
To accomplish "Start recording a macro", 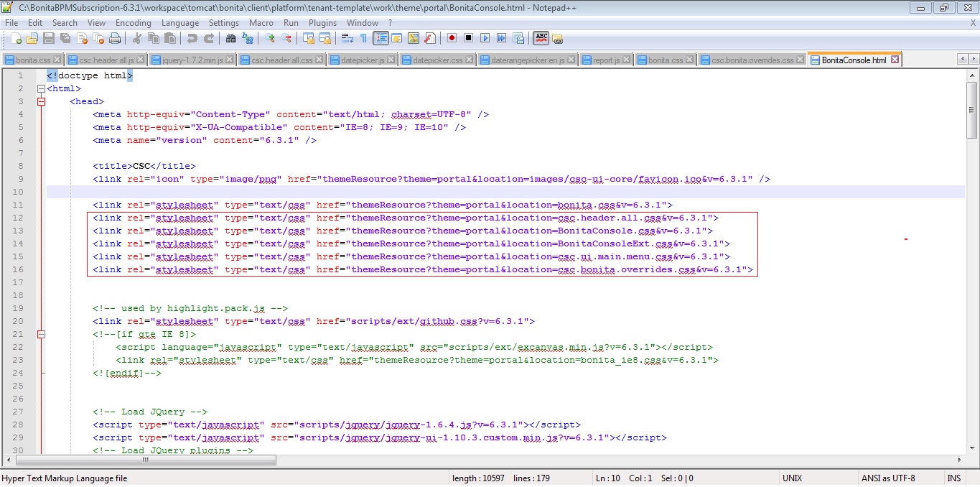I will (x=452, y=38).
